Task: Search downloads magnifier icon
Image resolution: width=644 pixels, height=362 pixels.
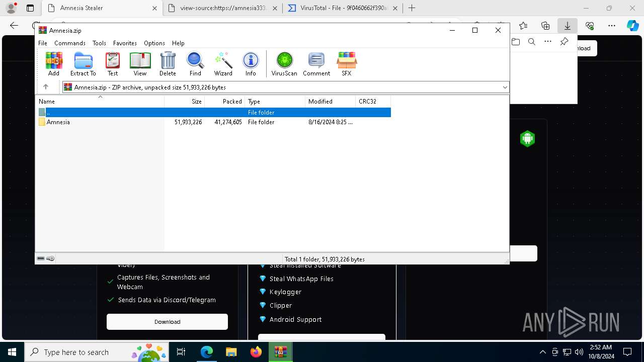Action: (x=532, y=42)
